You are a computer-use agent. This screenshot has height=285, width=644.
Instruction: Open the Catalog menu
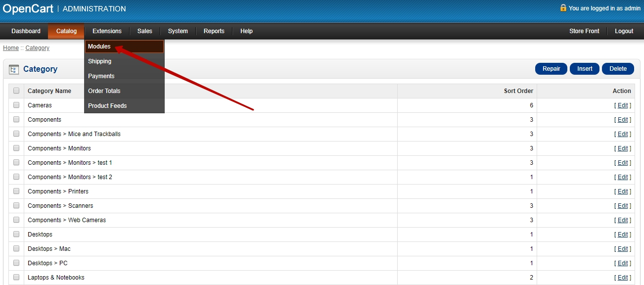(x=66, y=31)
